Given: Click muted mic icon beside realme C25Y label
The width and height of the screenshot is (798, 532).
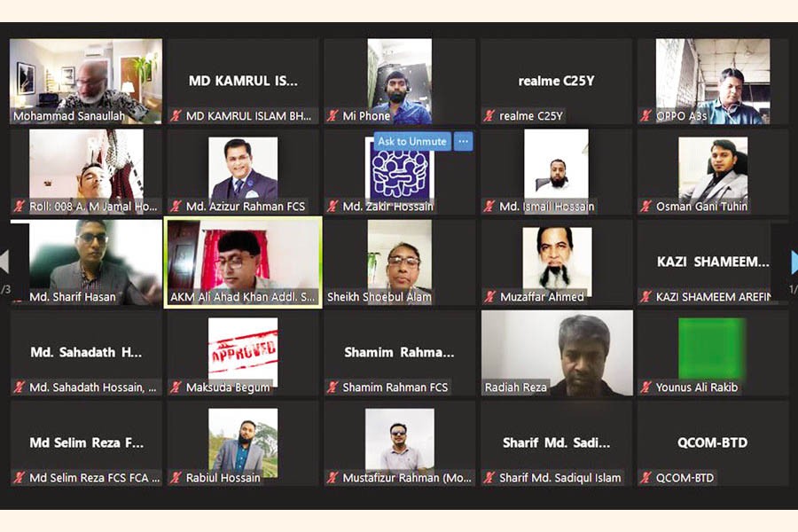Looking at the screenshot, I should pos(489,116).
